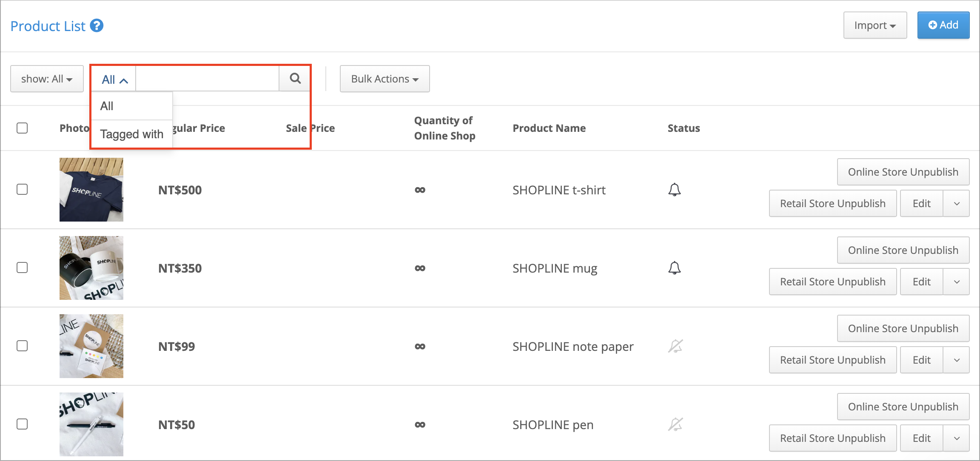Click the NT$99 price cell
Viewport: 980px width, 461px height.
177,347
